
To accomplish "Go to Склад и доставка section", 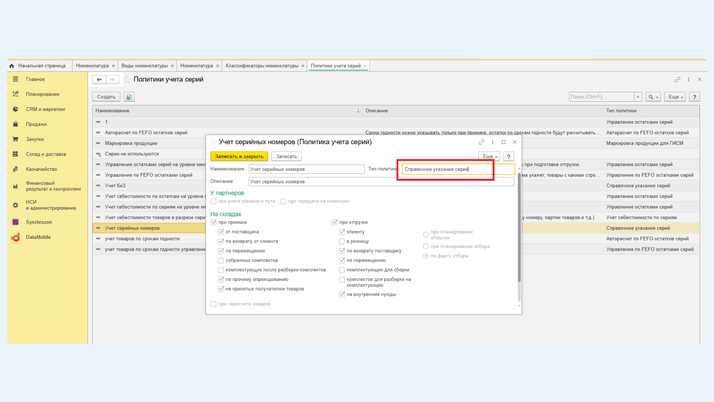I will (x=45, y=154).
